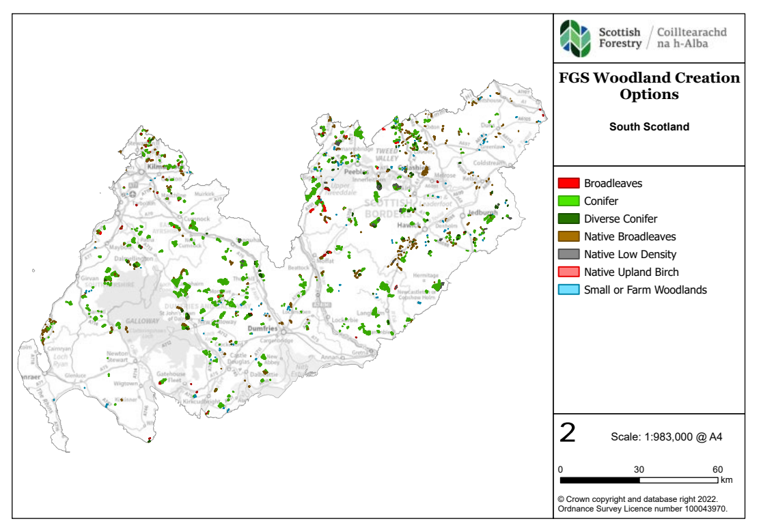Viewport: 761px width, 532px height.
Task: Click the Dumfries town label on map
Action: (x=260, y=329)
